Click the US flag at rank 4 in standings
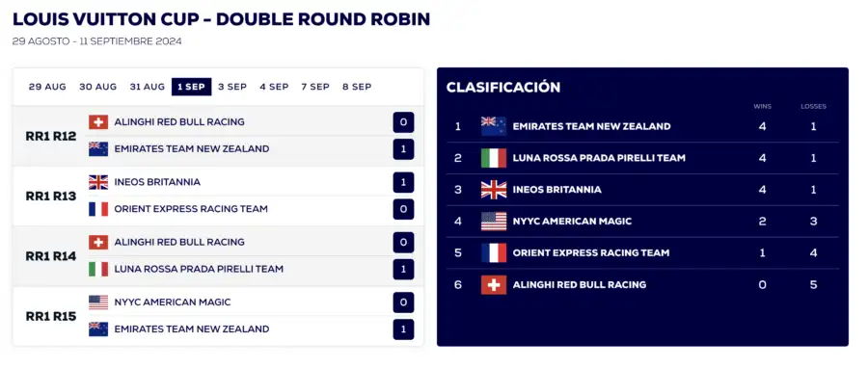Screen dimensions: 868x368 [493, 221]
